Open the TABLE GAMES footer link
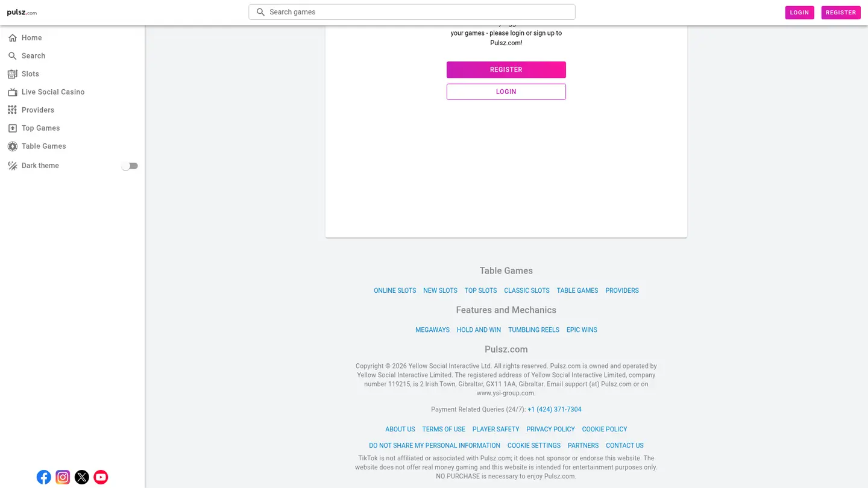This screenshot has height=488, width=868. coord(577,290)
